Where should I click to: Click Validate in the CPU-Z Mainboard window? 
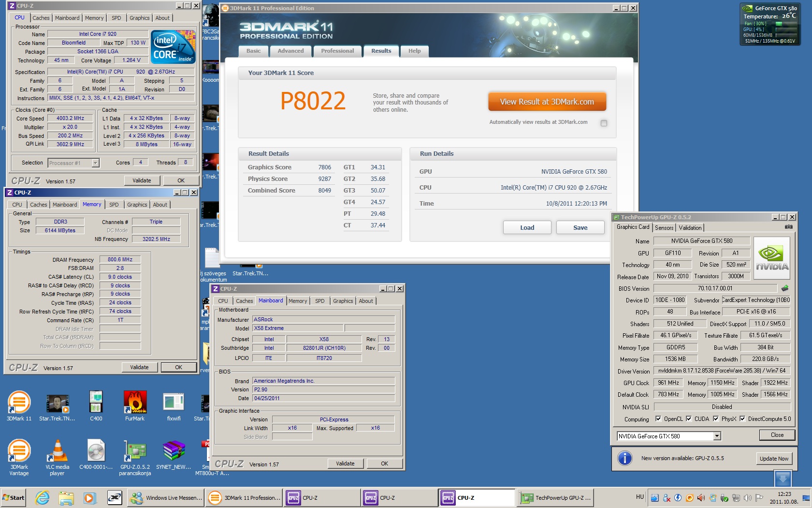click(x=345, y=463)
